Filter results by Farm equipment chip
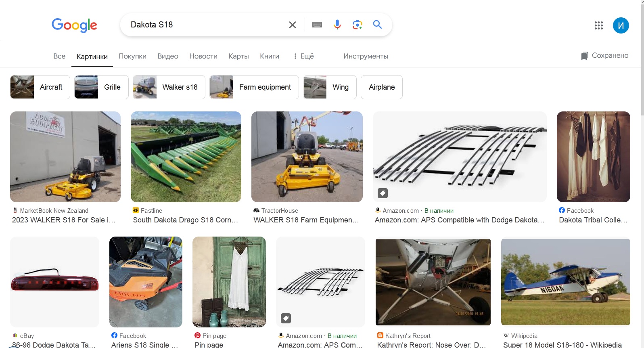Image resolution: width=644 pixels, height=348 pixels. click(x=254, y=87)
